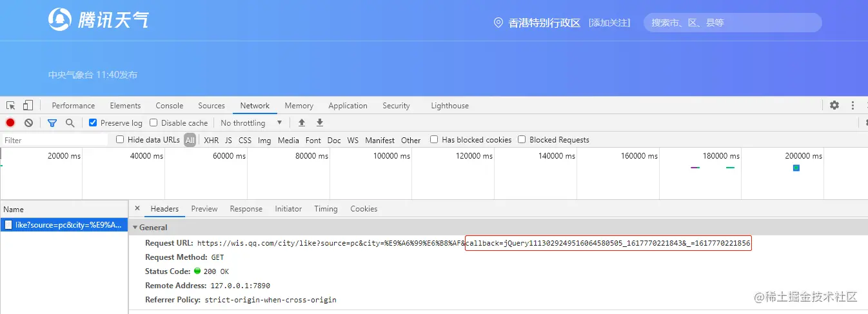This screenshot has height=314, width=868.
Task: Switch to the Performance panel
Action: point(74,105)
